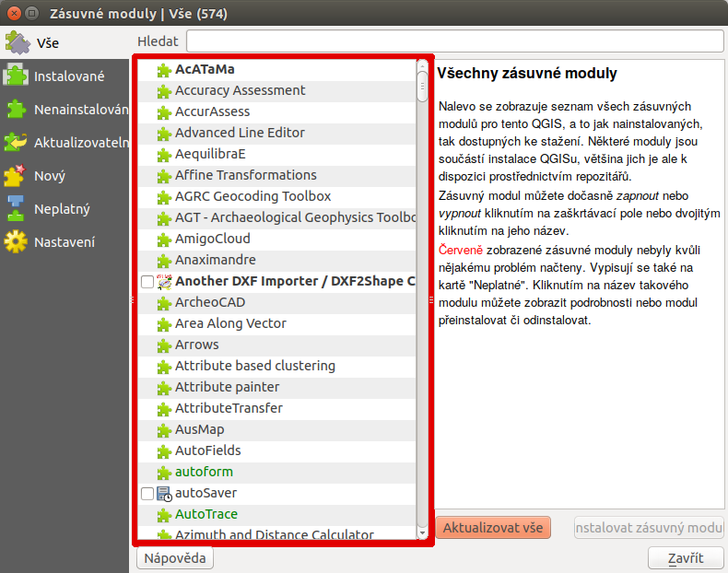Click the Nový star puzzle icon
Viewport: 728px width, 573px height.
[16, 175]
